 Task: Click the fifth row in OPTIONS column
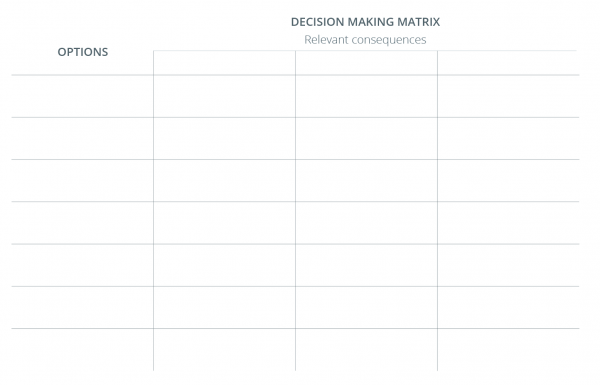(x=82, y=265)
